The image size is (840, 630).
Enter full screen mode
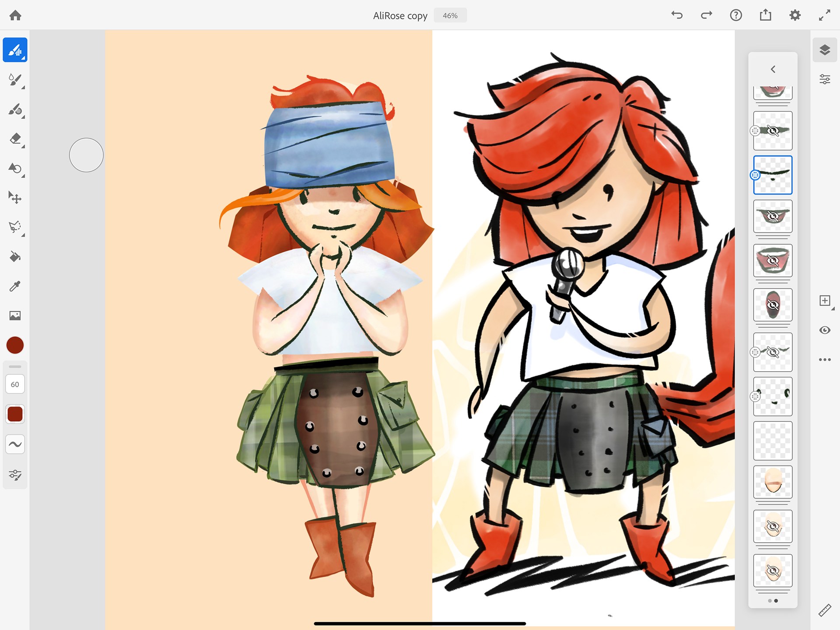(825, 15)
